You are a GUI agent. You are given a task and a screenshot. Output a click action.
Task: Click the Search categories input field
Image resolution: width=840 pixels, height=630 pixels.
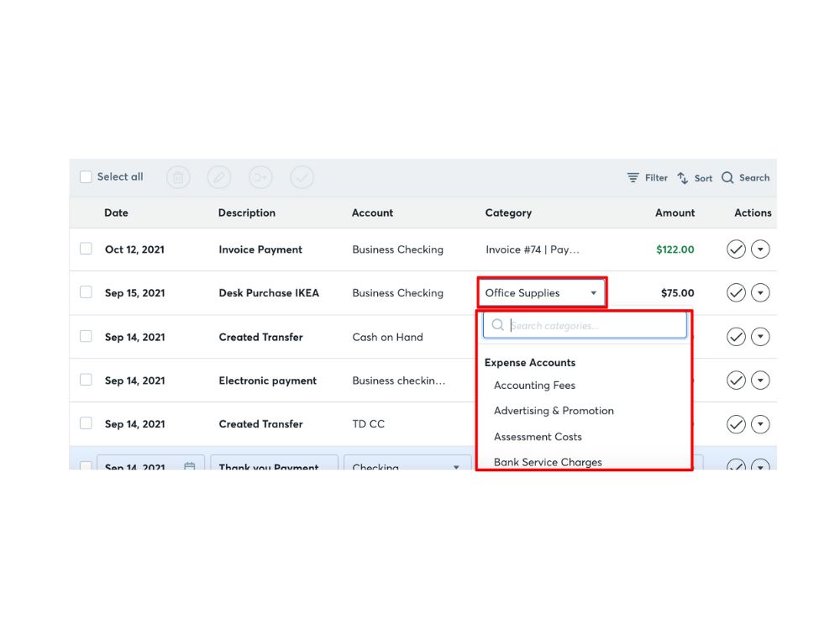pyautogui.click(x=585, y=325)
